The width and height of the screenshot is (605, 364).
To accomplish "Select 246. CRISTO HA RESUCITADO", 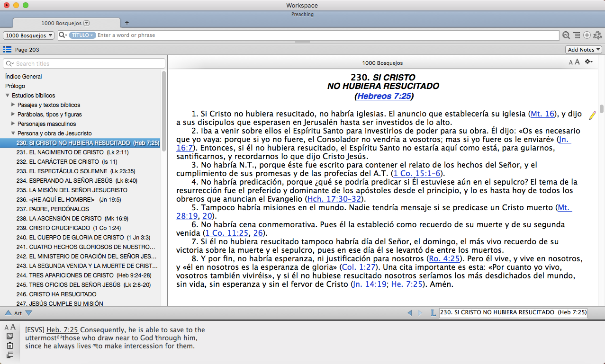I will tap(56, 294).
